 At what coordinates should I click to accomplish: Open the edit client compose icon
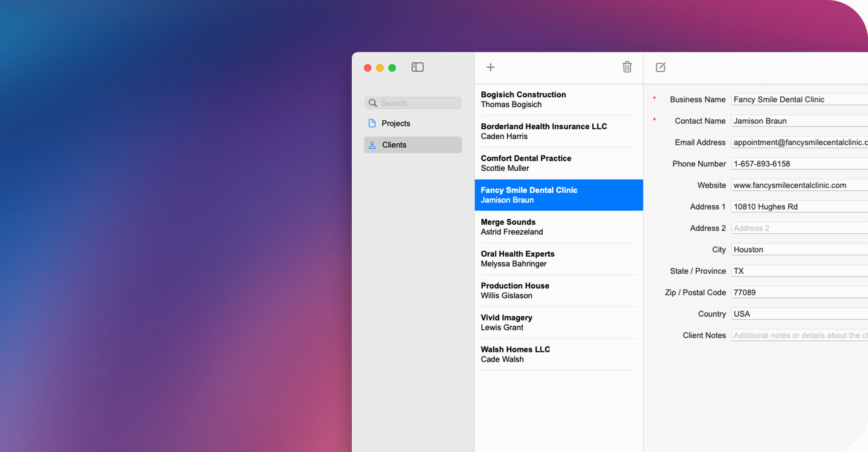(x=660, y=67)
